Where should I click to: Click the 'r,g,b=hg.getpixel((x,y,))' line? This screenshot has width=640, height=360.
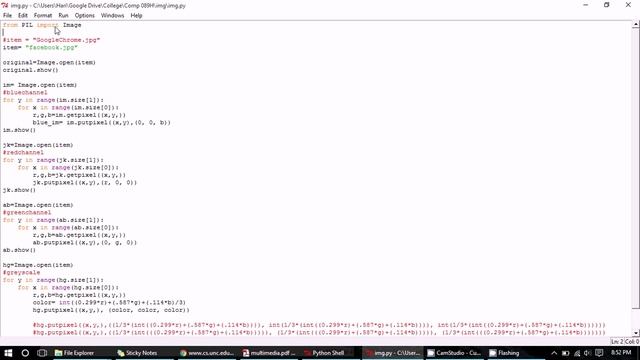coord(79,295)
